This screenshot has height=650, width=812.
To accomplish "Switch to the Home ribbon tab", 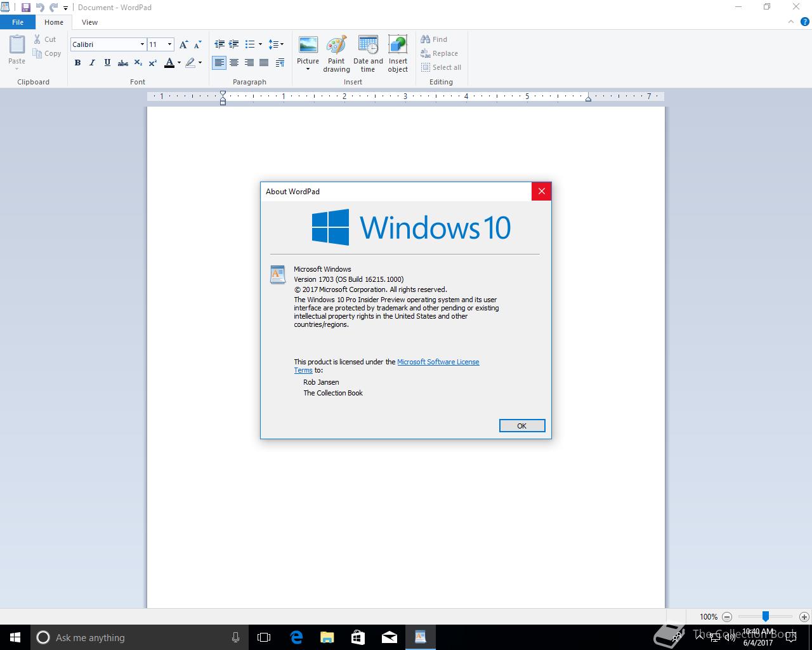I will coord(54,22).
